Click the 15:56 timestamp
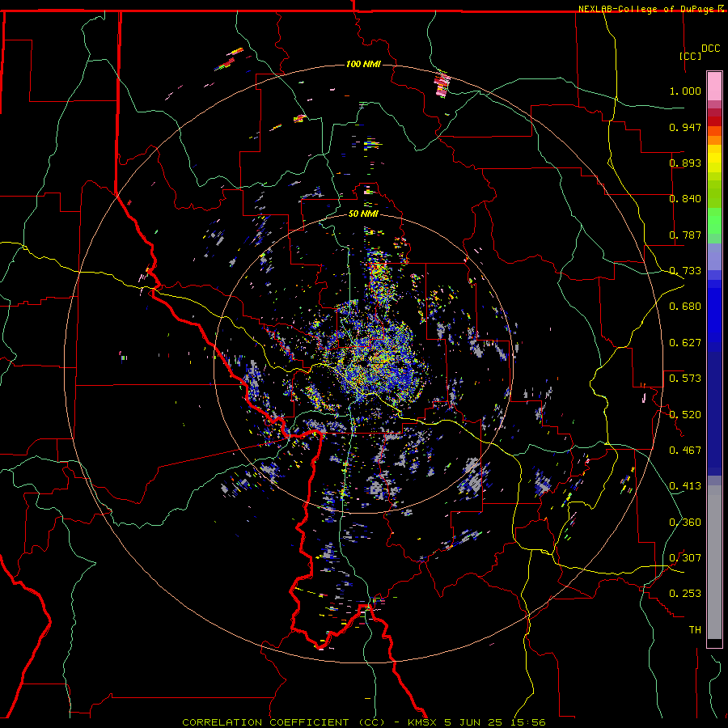This screenshot has width=728, height=728. (x=529, y=722)
